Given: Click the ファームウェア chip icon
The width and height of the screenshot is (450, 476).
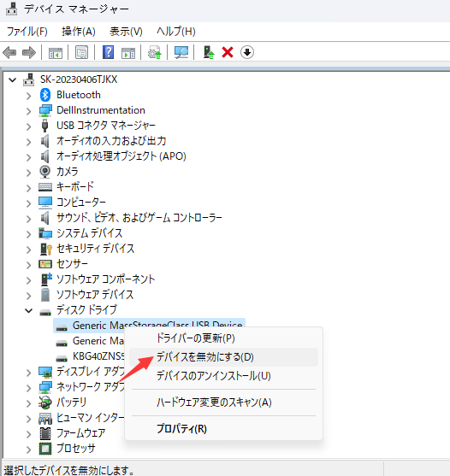Looking at the screenshot, I should (x=45, y=433).
